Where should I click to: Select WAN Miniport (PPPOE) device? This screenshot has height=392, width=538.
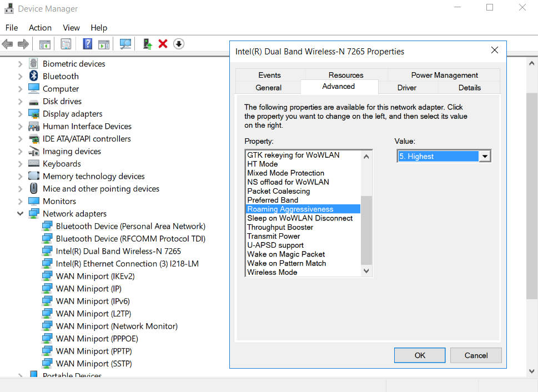coord(97,339)
